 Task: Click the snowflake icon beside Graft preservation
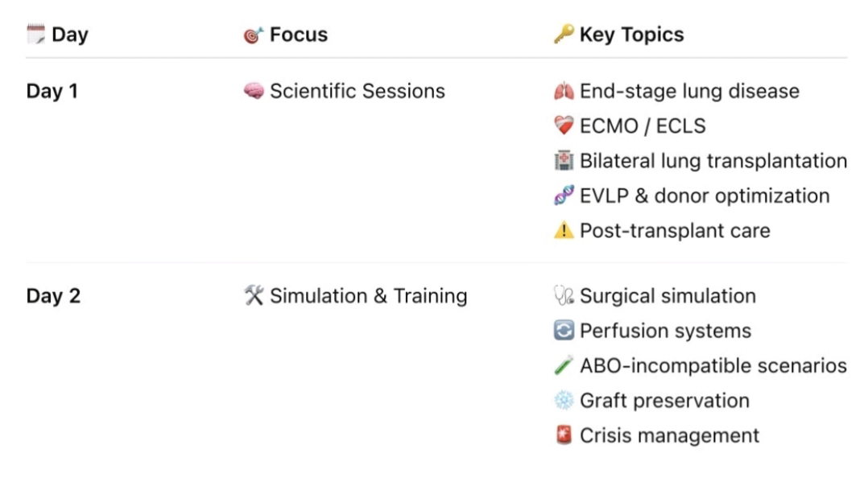pyautogui.click(x=564, y=401)
